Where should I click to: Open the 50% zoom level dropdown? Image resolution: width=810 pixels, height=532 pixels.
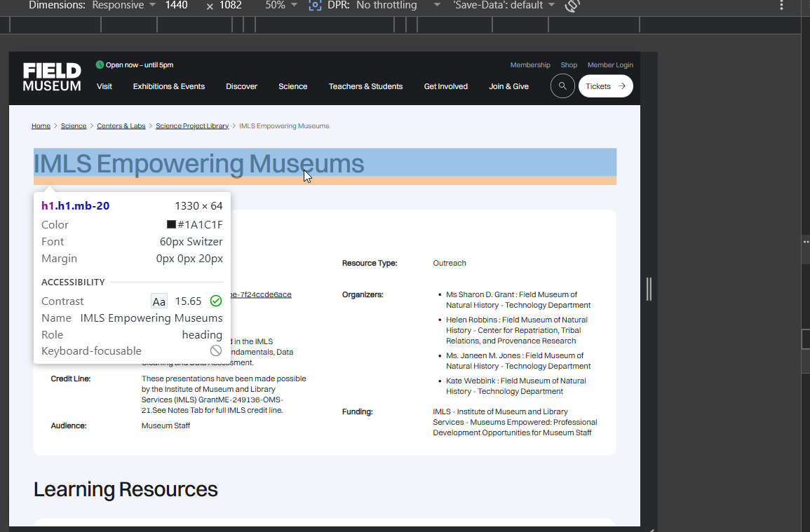(281, 6)
